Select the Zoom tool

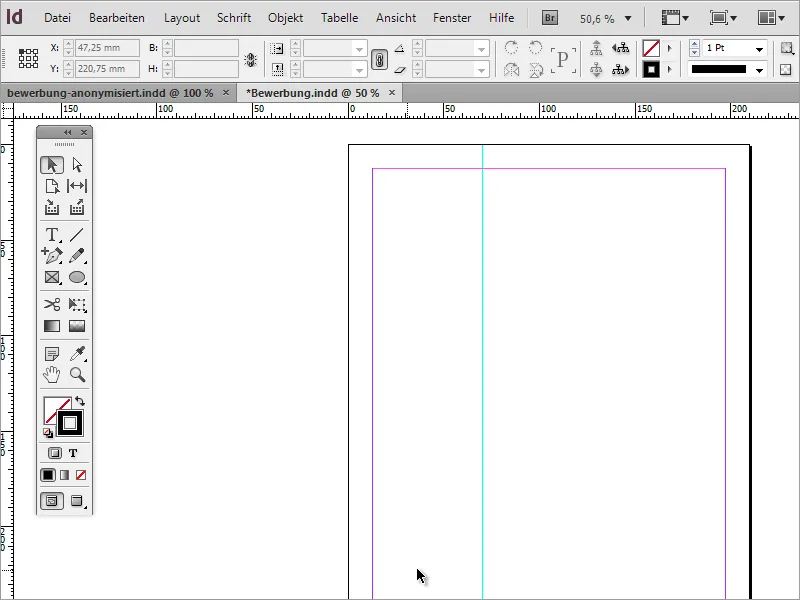(77, 374)
